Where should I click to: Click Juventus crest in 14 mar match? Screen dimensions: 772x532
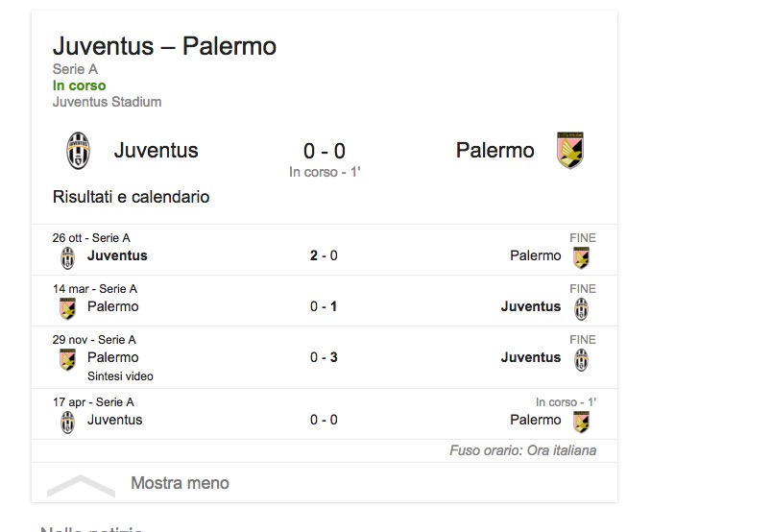coord(581,308)
